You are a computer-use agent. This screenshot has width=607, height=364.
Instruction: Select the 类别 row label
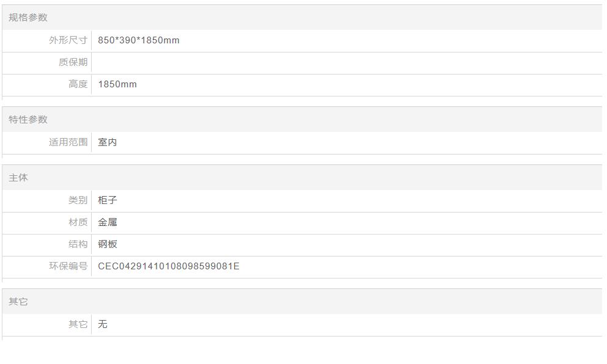coord(78,200)
